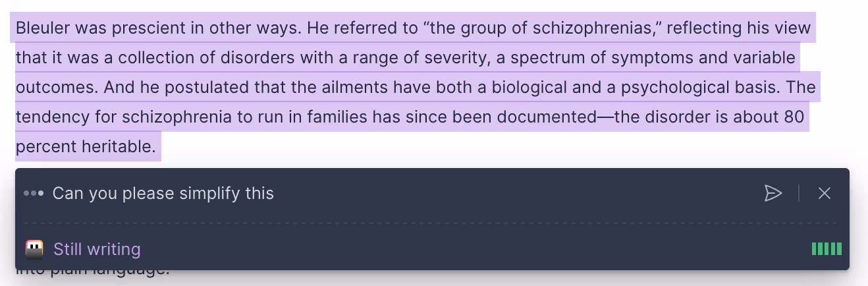Click the green writing progress indicator

pyautogui.click(x=827, y=249)
